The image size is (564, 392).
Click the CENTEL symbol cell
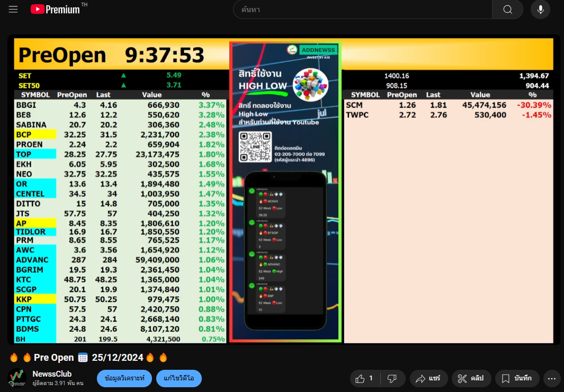(x=35, y=194)
